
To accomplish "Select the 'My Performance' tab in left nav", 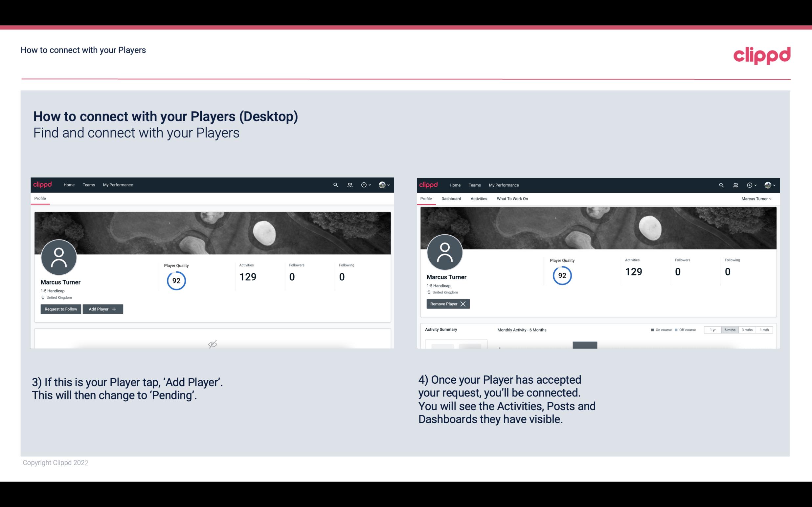I will pyautogui.click(x=118, y=185).
